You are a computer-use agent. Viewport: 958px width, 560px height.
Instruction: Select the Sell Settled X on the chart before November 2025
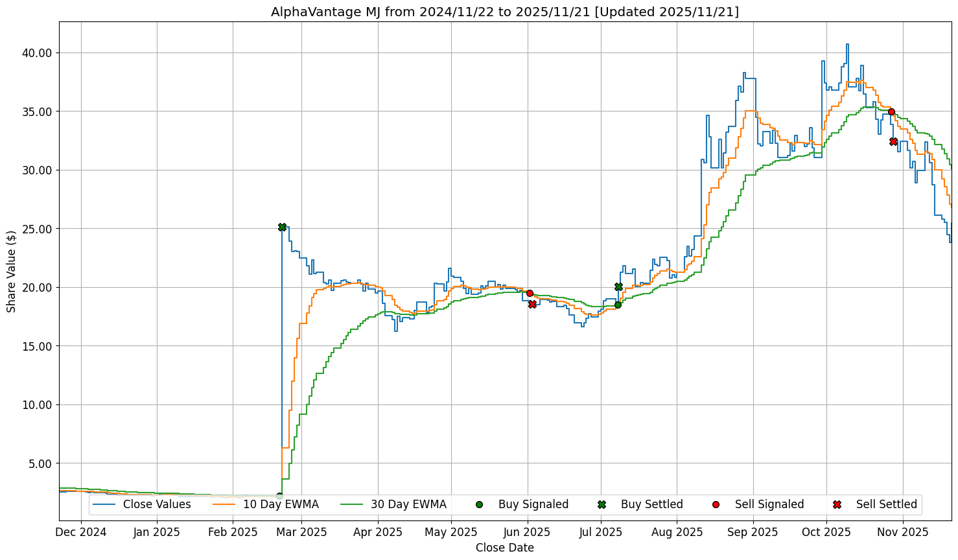(x=893, y=141)
